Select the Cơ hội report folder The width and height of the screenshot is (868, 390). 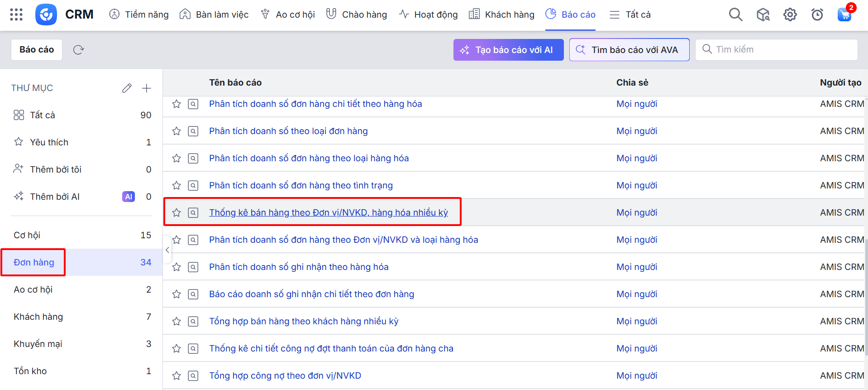[27, 235]
